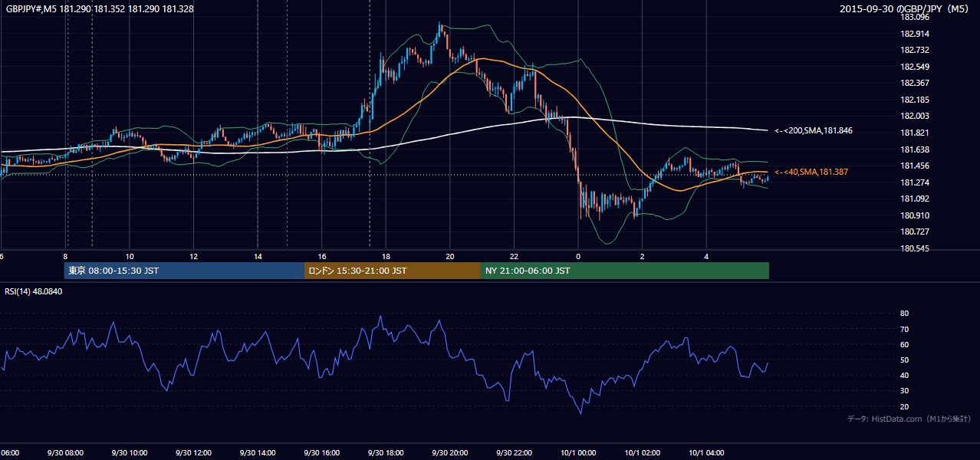Click hour 22 on the price chart axis
The height and width of the screenshot is (460, 980).
tap(514, 256)
